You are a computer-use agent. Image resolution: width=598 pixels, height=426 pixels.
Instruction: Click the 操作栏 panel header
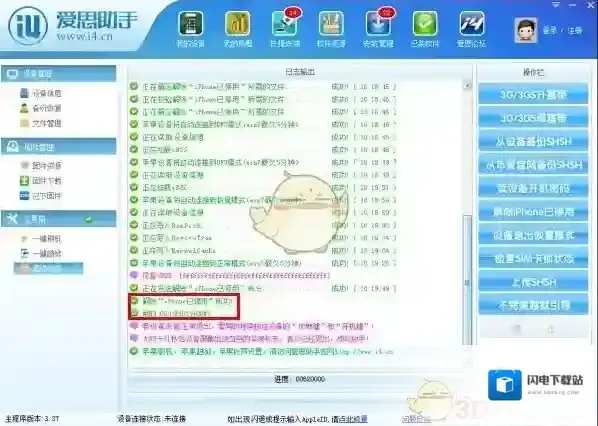(533, 72)
